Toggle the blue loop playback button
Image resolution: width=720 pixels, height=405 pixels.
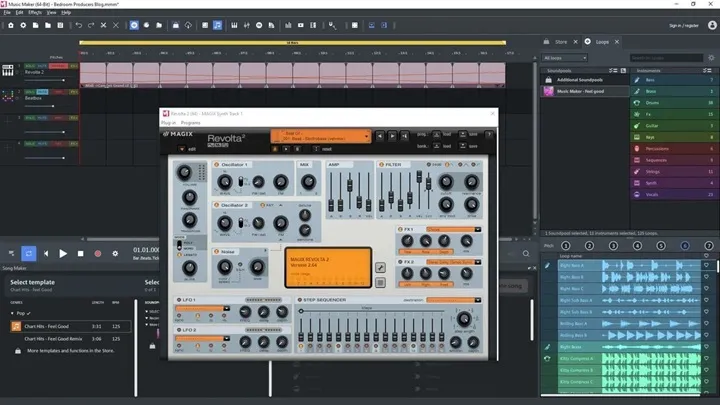(x=29, y=254)
